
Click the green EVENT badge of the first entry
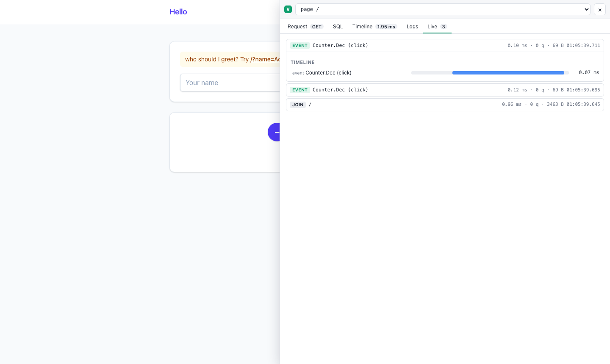point(300,45)
